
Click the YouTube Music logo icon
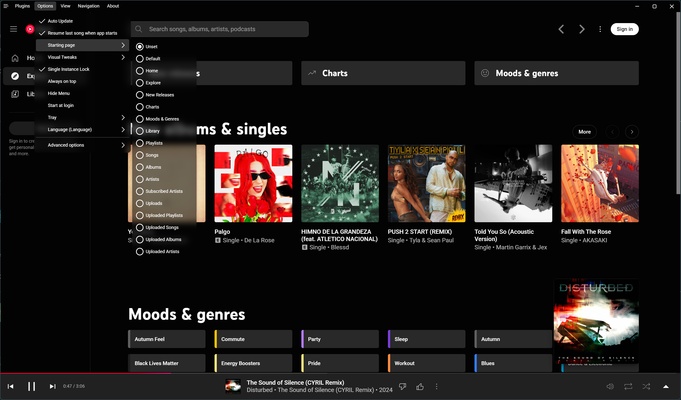30,29
